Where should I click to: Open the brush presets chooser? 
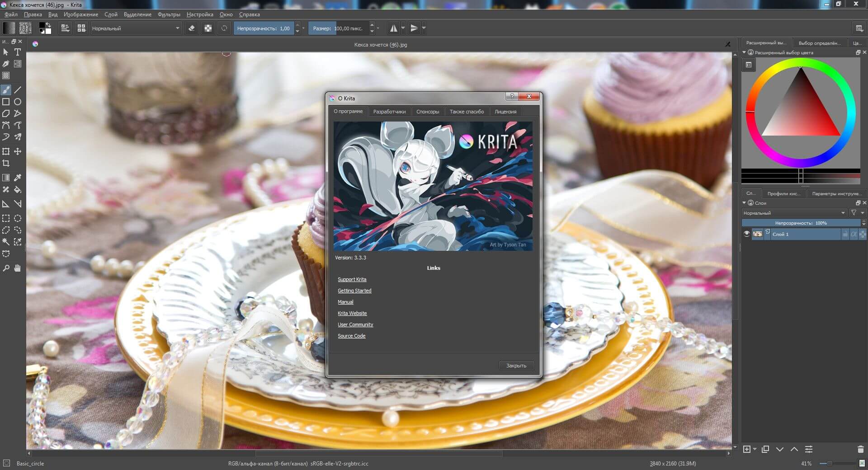tap(81, 28)
